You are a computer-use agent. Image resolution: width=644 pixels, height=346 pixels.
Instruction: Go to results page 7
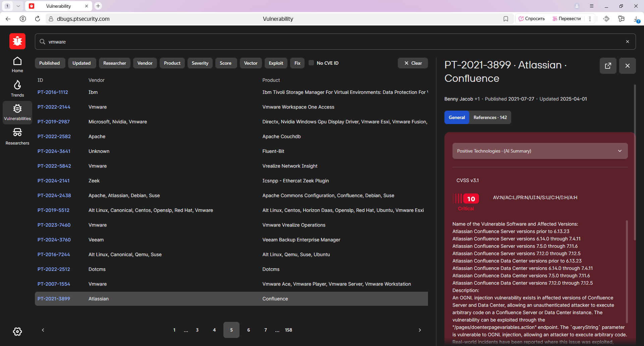(266, 330)
